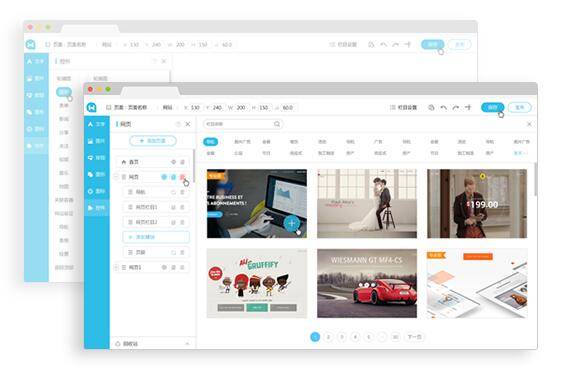
Task: Click the redo arrow in top toolbar
Action: tap(456, 108)
